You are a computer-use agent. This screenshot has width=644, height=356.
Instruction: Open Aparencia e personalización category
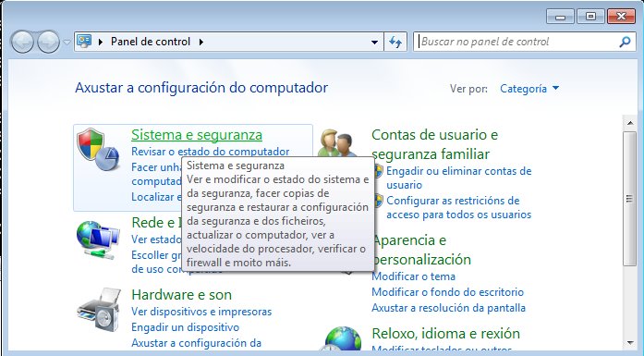[421, 250]
